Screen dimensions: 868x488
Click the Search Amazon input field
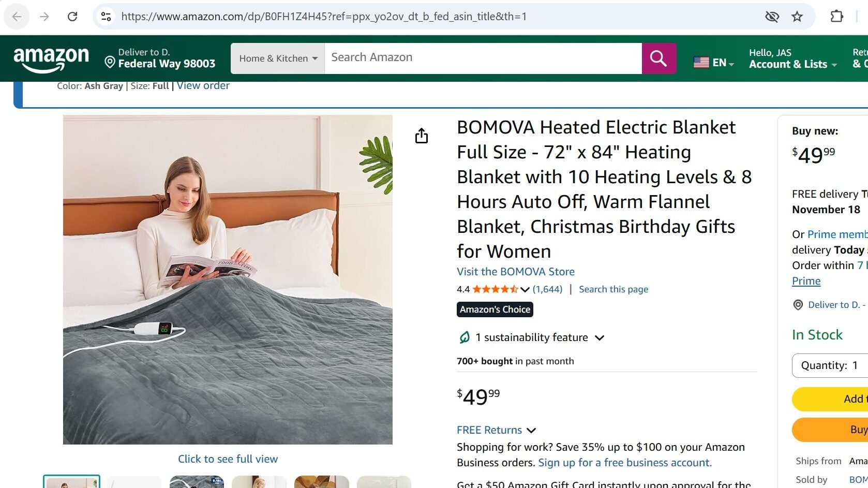483,57
